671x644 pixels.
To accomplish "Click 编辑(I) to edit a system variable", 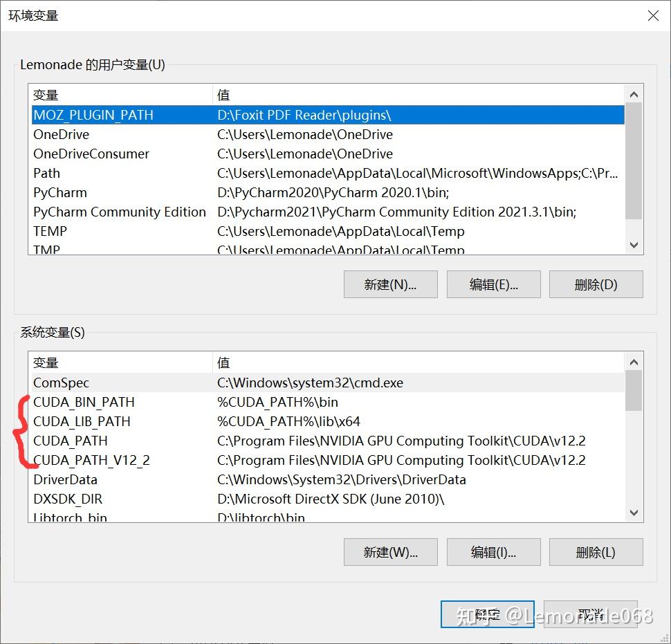I will coord(493,552).
